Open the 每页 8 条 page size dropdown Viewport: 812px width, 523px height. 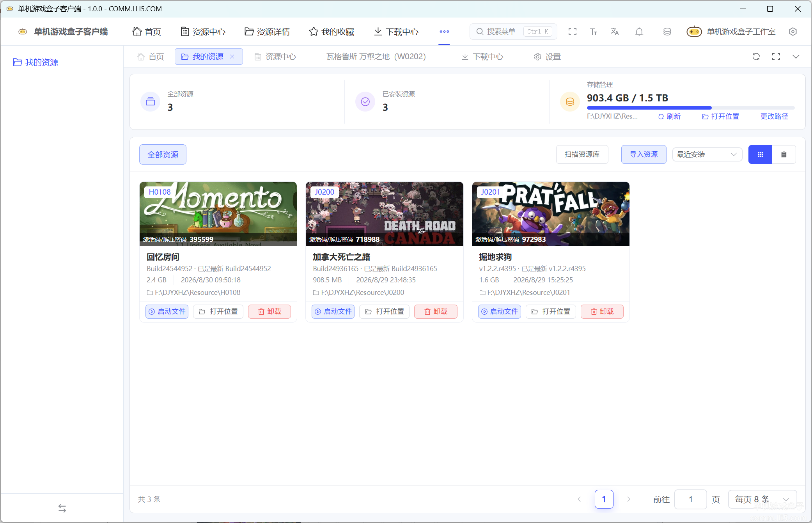[x=762, y=499]
